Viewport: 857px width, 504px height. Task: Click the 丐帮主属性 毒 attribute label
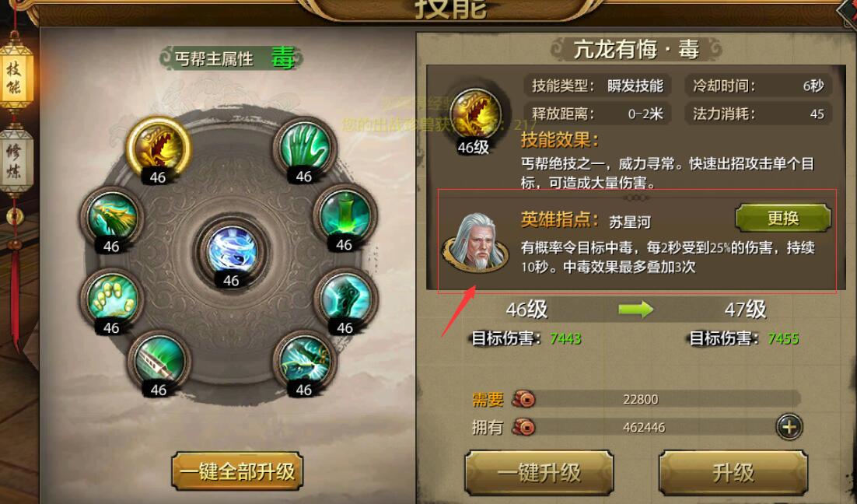click(x=231, y=58)
